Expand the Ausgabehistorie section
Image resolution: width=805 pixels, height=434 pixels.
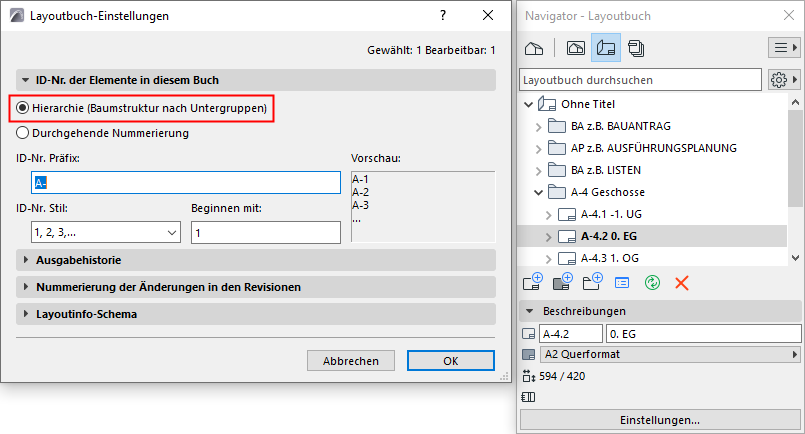[x=80, y=260]
